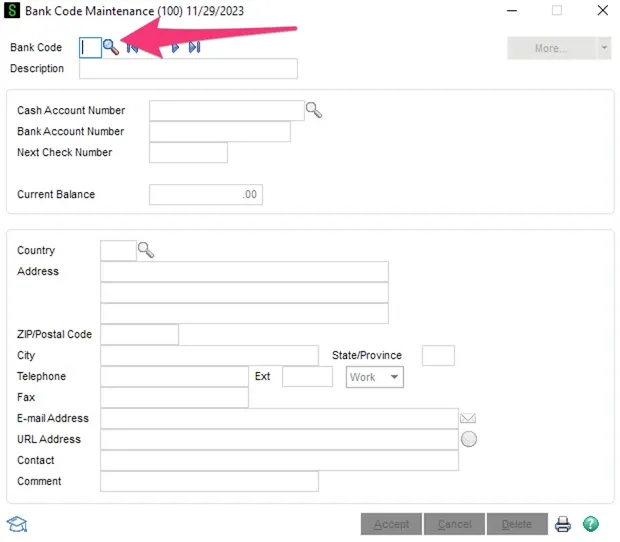This screenshot has height=542, width=620.
Task: Click the Sage application icon in the title bar
Action: coord(12,10)
